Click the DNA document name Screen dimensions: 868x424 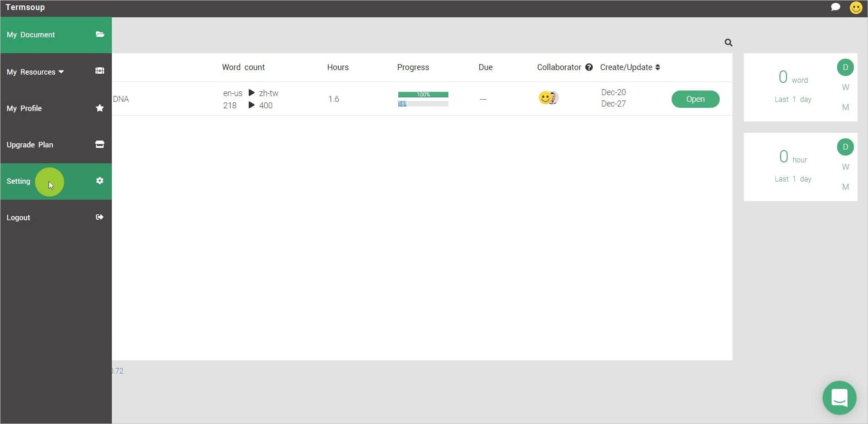[x=121, y=99]
